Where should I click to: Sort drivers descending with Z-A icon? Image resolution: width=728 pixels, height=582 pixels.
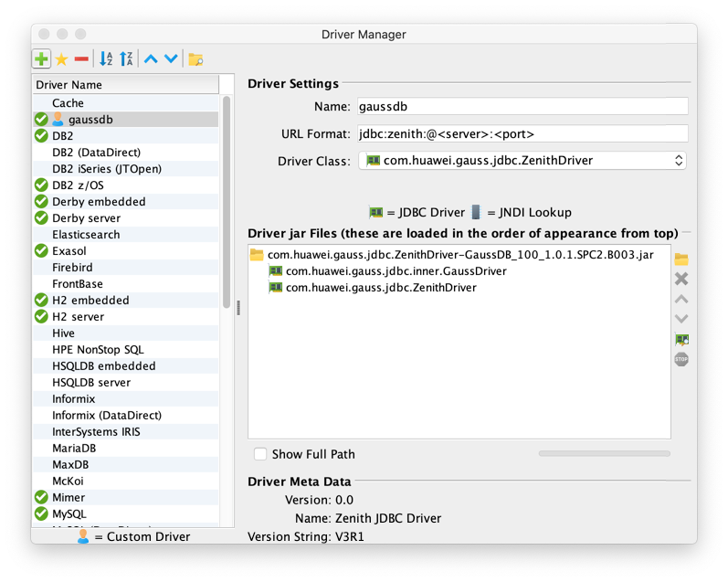[x=126, y=59]
